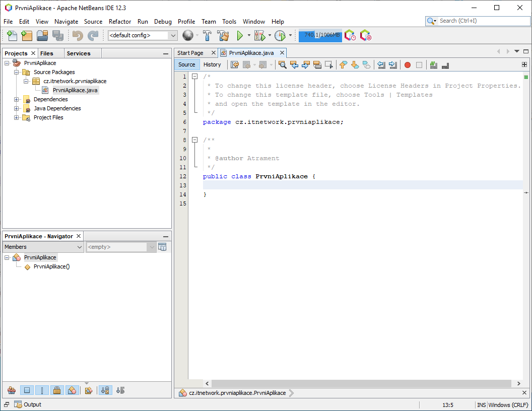Run the PrvniAplikace project
This screenshot has height=411, width=532.
(241, 35)
